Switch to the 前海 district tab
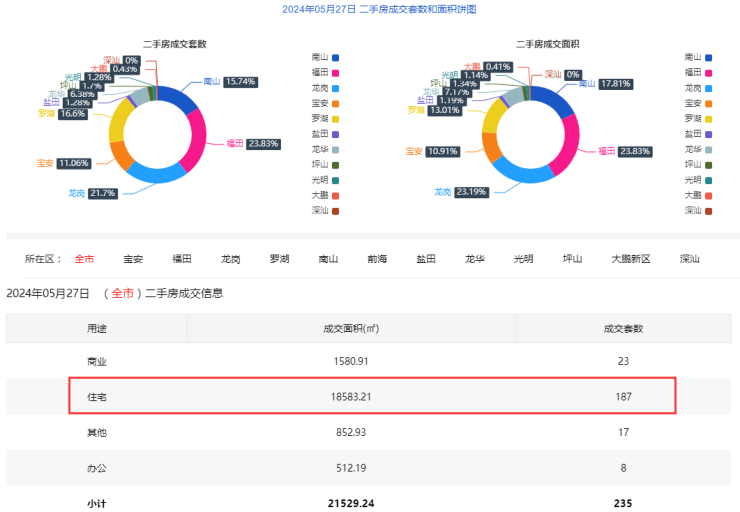The image size is (740, 512). tap(377, 259)
